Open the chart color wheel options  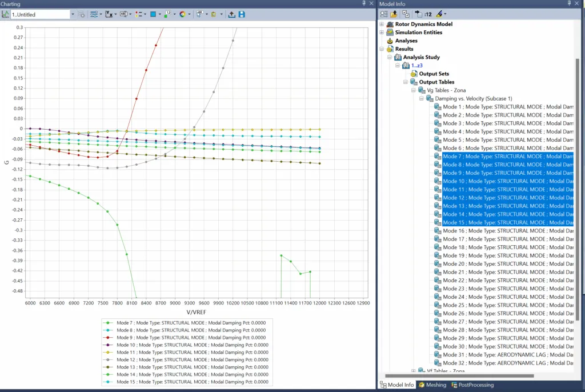click(x=182, y=14)
